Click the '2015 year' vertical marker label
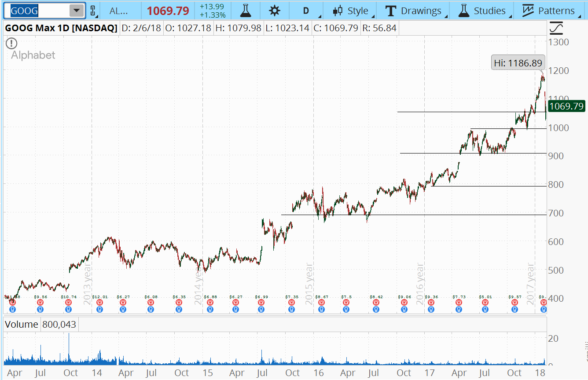Viewport: 588px width, 380px height. pyautogui.click(x=309, y=285)
